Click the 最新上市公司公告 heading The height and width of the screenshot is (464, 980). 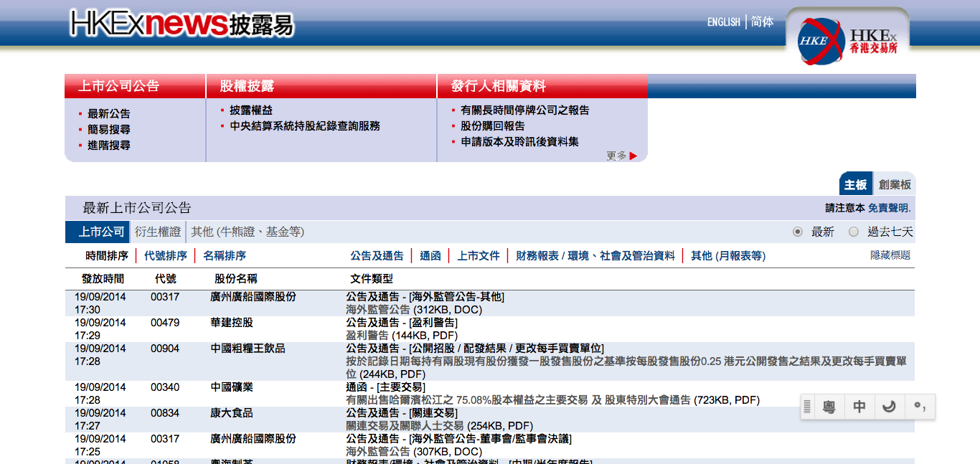(x=137, y=208)
